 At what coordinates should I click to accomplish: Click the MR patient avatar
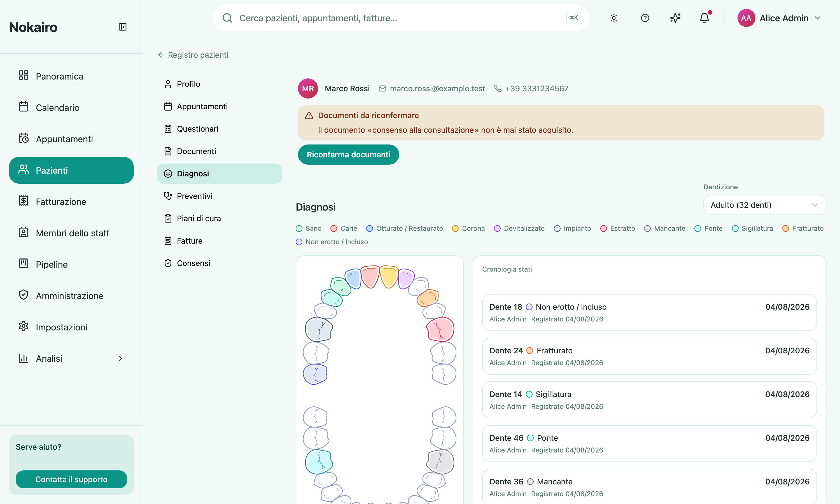308,89
